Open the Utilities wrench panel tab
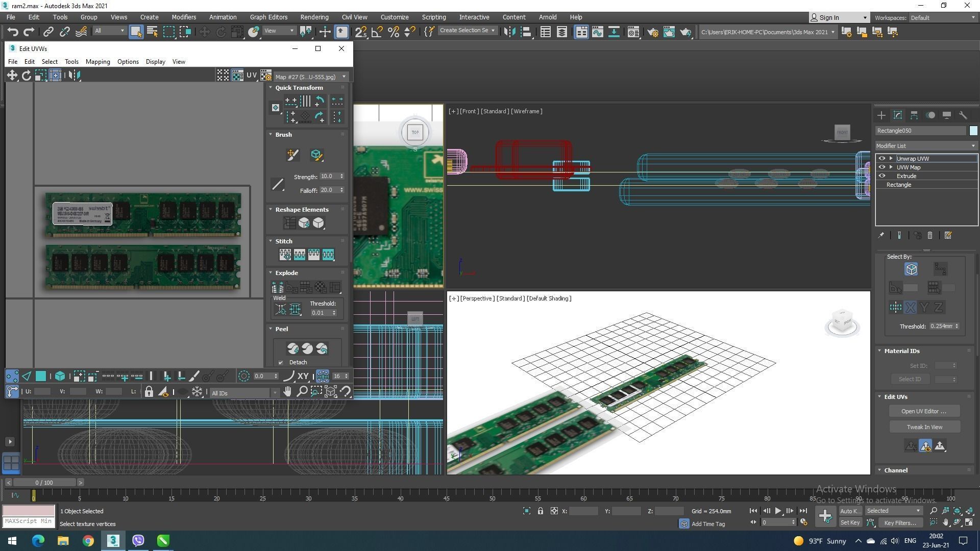Viewport: 980px width, 551px height. [x=963, y=115]
